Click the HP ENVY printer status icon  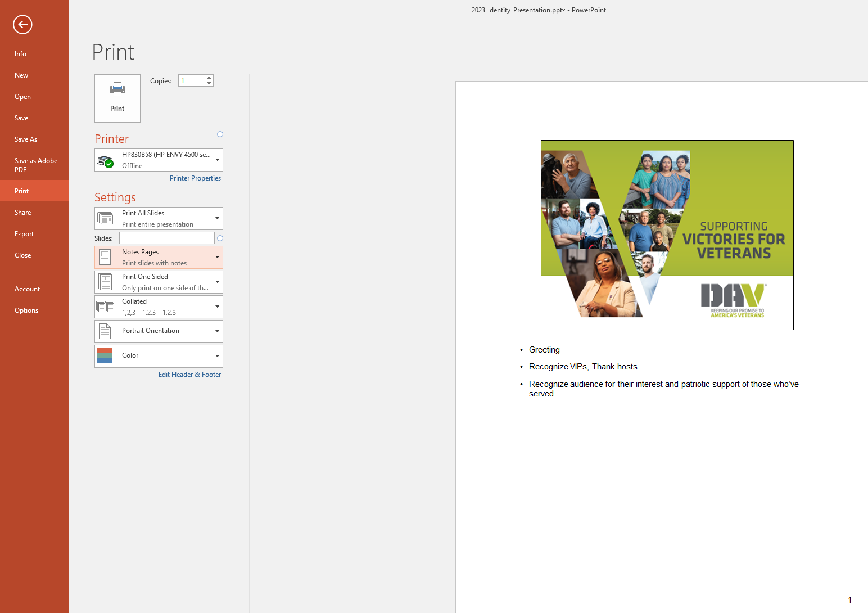coord(105,161)
